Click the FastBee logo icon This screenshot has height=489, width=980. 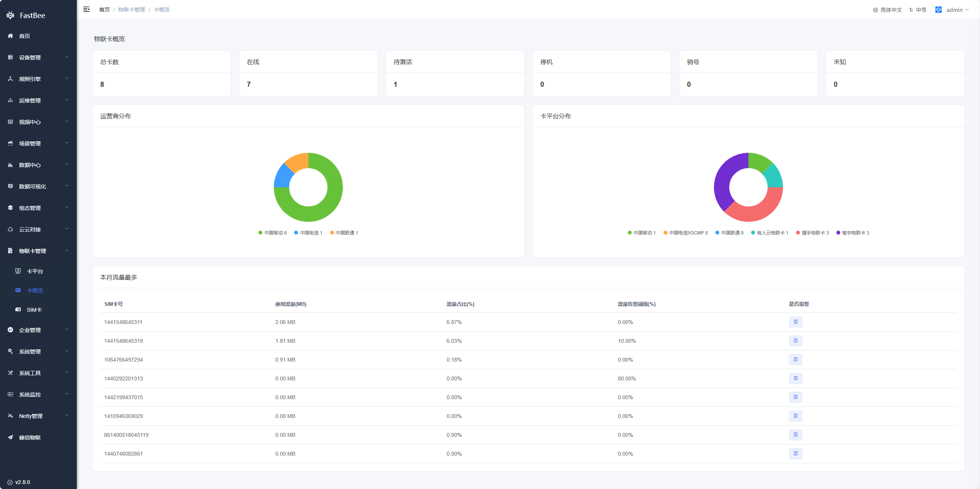pos(10,15)
